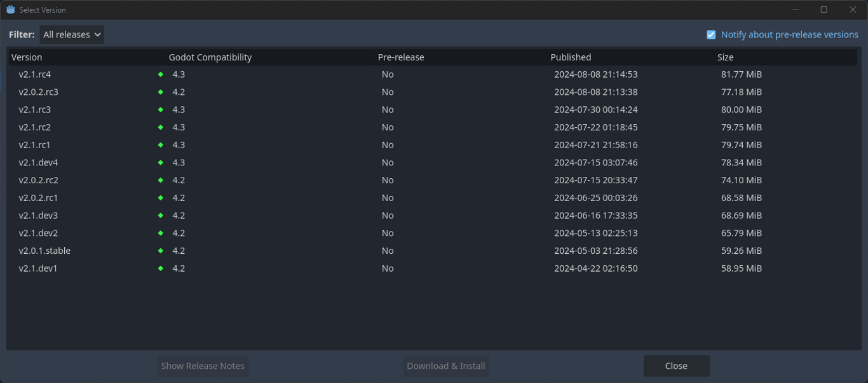The height and width of the screenshot is (383, 868).
Task: Click the green diamond in the v2.1.dev2 row
Action: pyautogui.click(x=161, y=233)
